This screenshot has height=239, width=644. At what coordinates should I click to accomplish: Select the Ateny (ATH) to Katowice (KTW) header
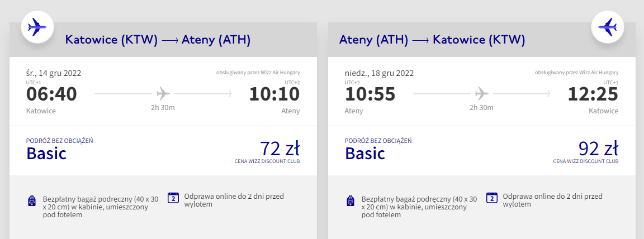[x=432, y=40]
